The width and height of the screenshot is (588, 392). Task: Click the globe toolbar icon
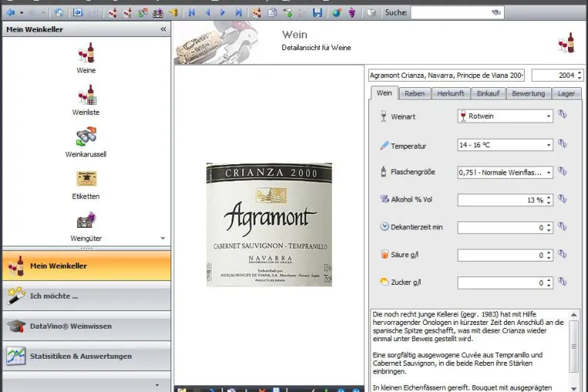(x=336, y=13)
